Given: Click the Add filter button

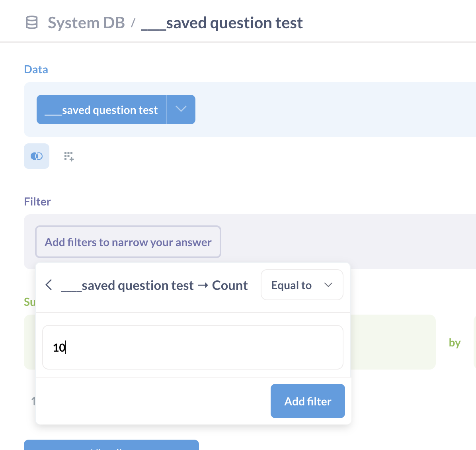Looking at the screenshot, I should pyautogui.click(x=308, y=401).
